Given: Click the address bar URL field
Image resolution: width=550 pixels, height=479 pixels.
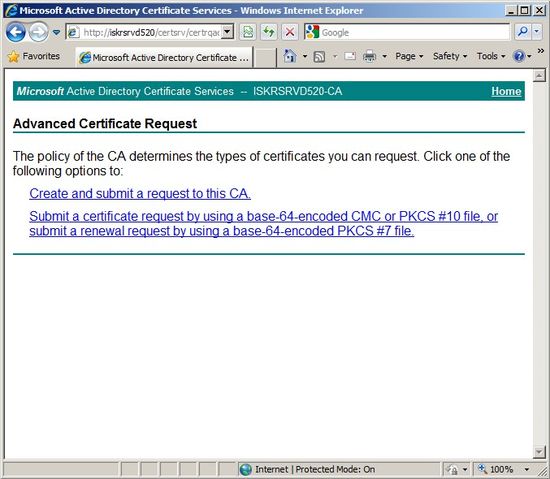Looking at the screenshot, I should click(x=144, y=33).
